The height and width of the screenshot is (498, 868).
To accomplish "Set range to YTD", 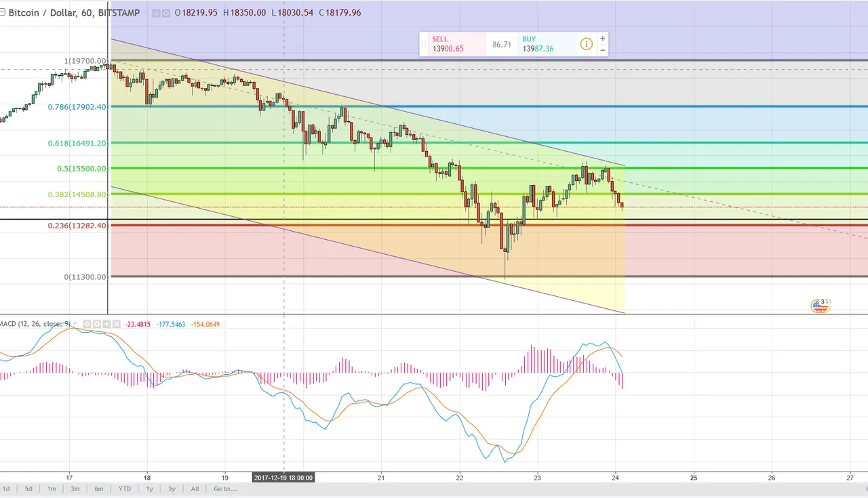I will (x=124, y=489).
